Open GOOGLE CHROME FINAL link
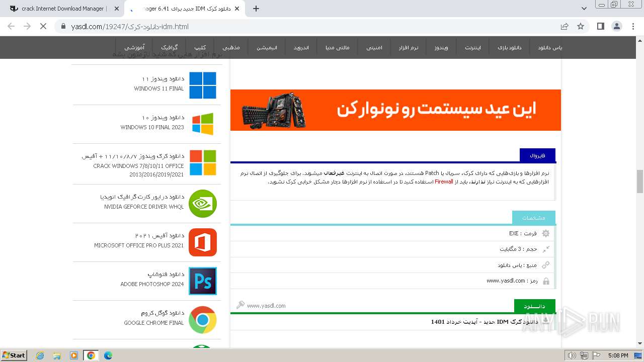 (154, 323)
